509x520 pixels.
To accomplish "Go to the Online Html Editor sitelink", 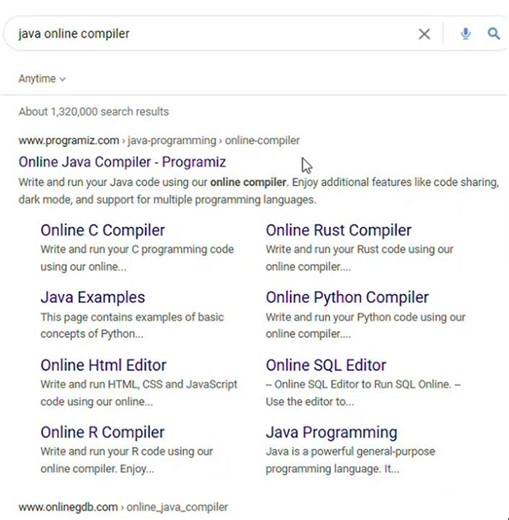I will 103,365.
